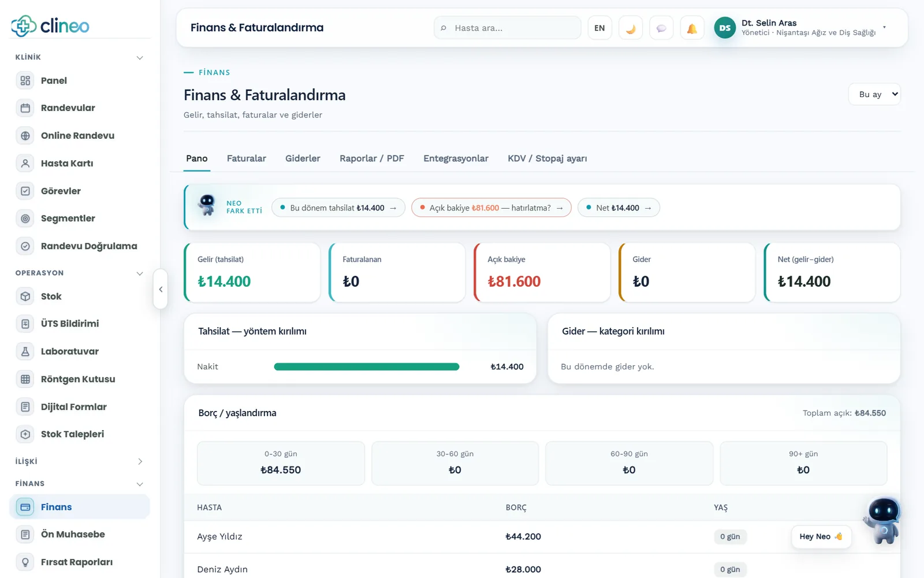Click the Dijital Formlar document icon
Screen dimensions: 924x578
point(25,407)
